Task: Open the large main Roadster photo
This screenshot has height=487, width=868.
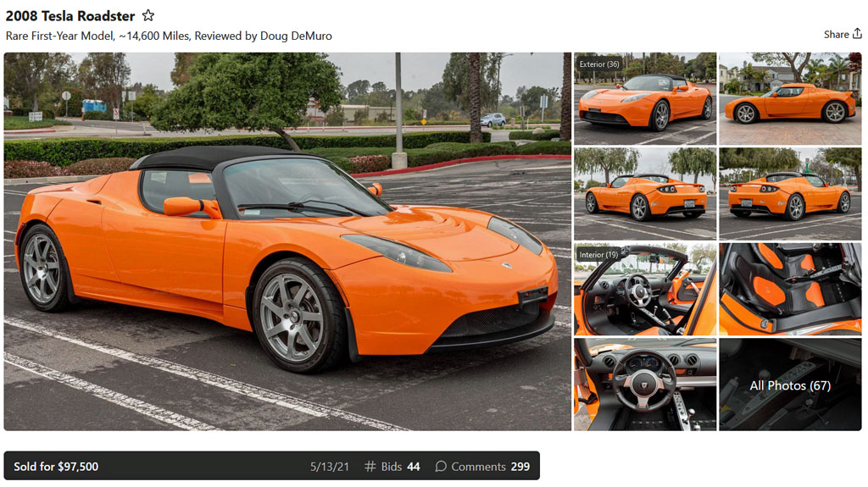Action: (287, 241)
